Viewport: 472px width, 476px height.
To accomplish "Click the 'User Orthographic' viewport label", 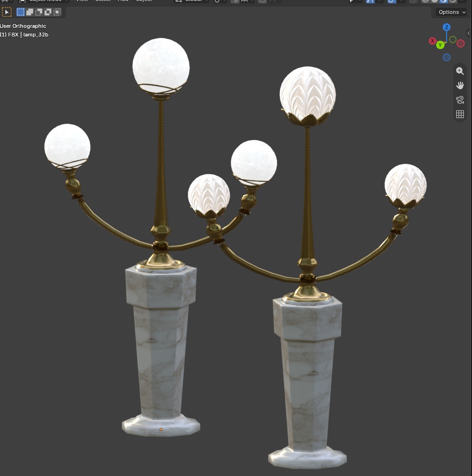I will coord(23,26).
